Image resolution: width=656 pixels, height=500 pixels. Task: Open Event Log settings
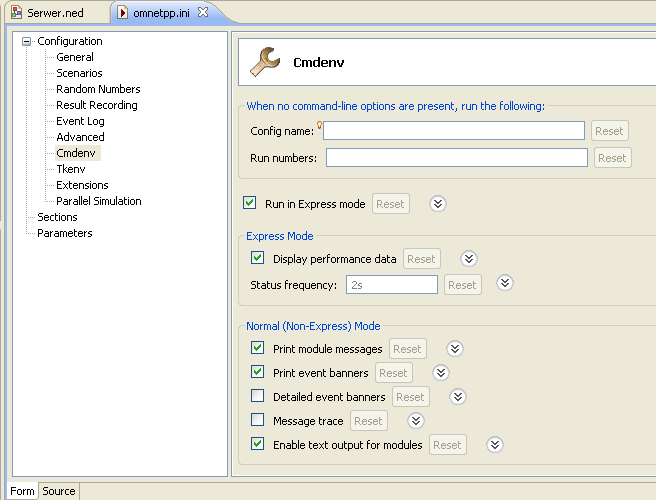80,121
